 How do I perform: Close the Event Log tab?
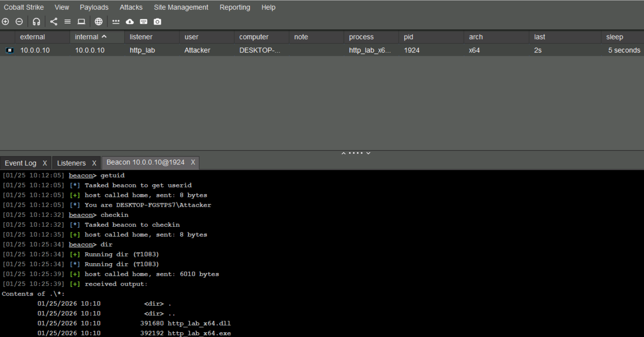[45, 163]
